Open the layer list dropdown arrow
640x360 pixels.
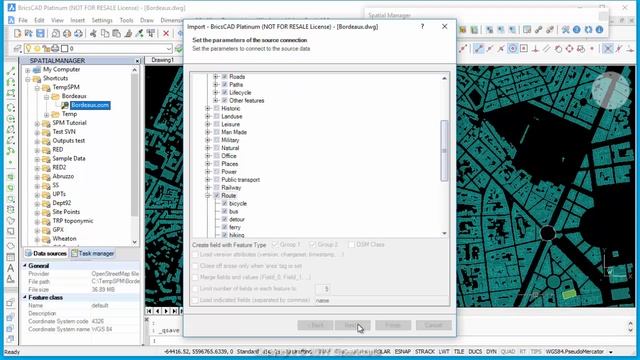tap(169, 49)
